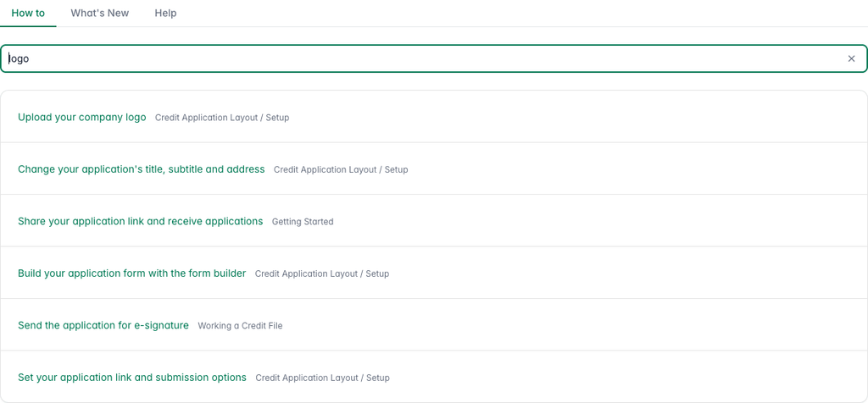This screenshot has height=403, width=868.
Task: Click the 'Working a Credit File' category label
Action: pyautogui.click(x=240, y=326)
